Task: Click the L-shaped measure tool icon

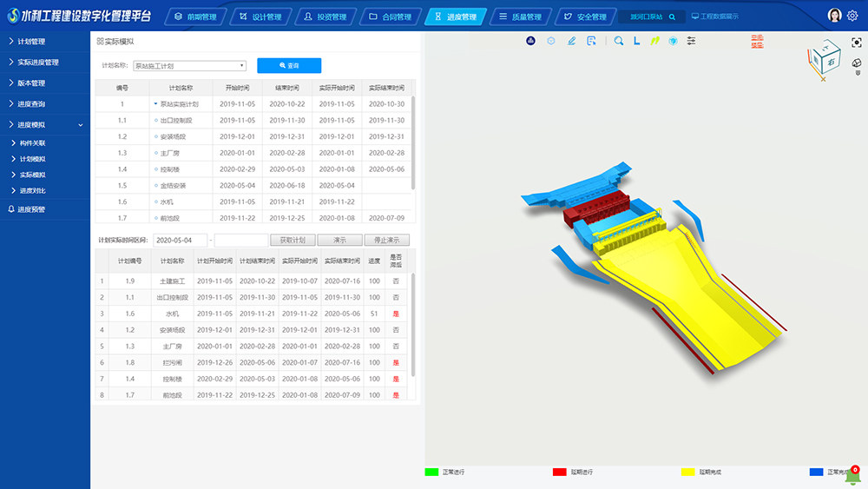Action: [636, 41]
